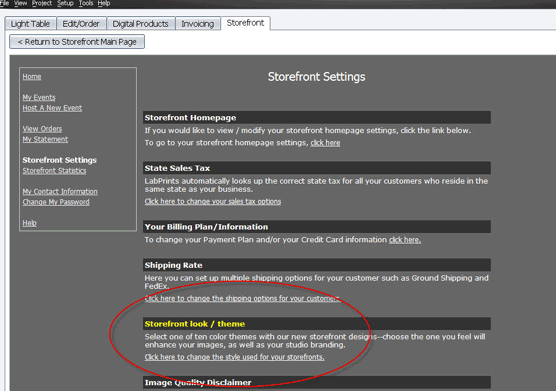
Task: Click Return to Storefront Main Page button
Action: [x=77, y=42]
